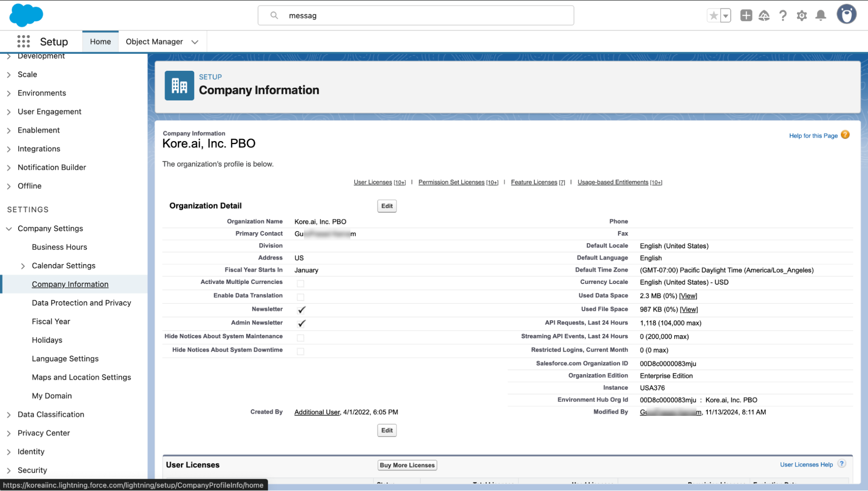Toggle the Activate Multiple Currencies checkbox
Viewport: 868px width, 491px height.
point(300,283)
